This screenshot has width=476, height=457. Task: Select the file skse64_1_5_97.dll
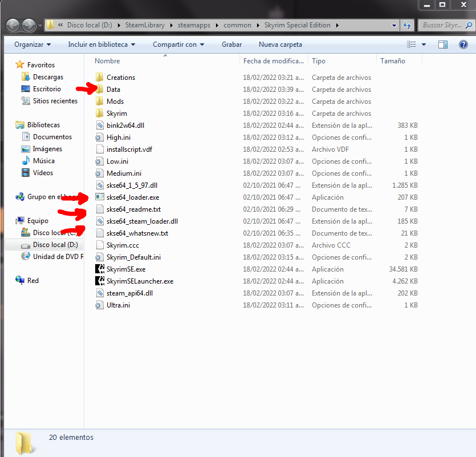(x=132, y=185)
